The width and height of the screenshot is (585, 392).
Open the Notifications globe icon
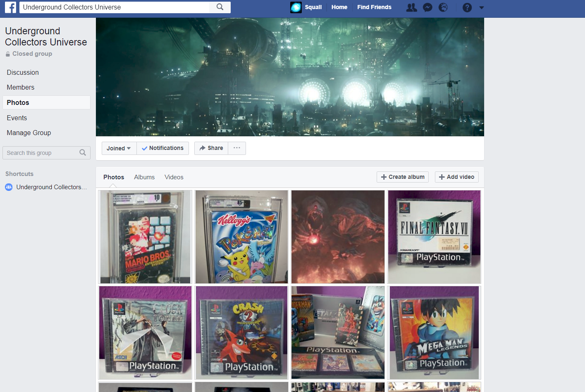pos(443,7)
